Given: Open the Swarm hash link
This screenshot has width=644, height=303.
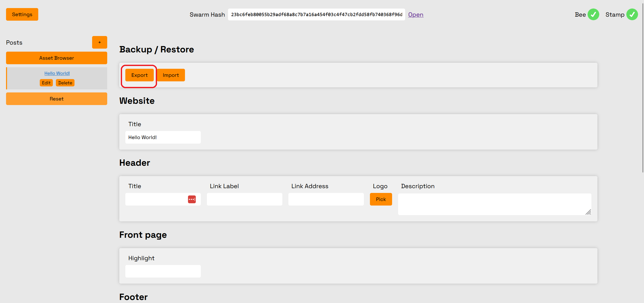Looking at the screenshot, I should (415, 15).
